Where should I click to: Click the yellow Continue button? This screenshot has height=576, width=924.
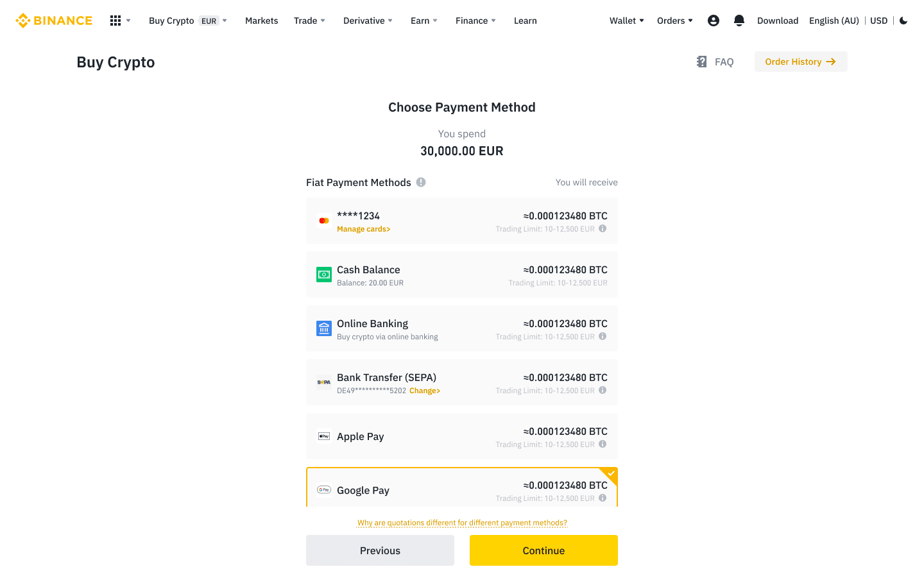(543, 550)
